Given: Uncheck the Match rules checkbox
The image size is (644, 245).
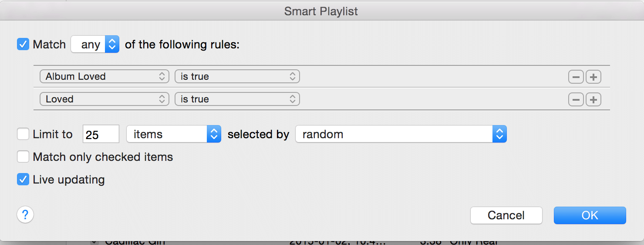Looking at the screenshot, I should coord(23,44).
